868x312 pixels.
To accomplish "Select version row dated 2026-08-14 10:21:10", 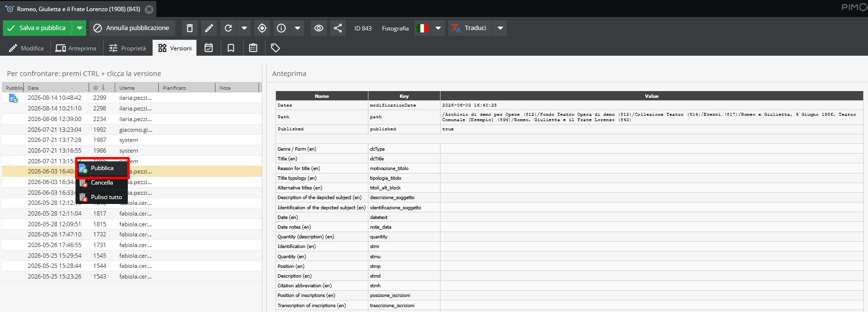I will tap(132, 109).
